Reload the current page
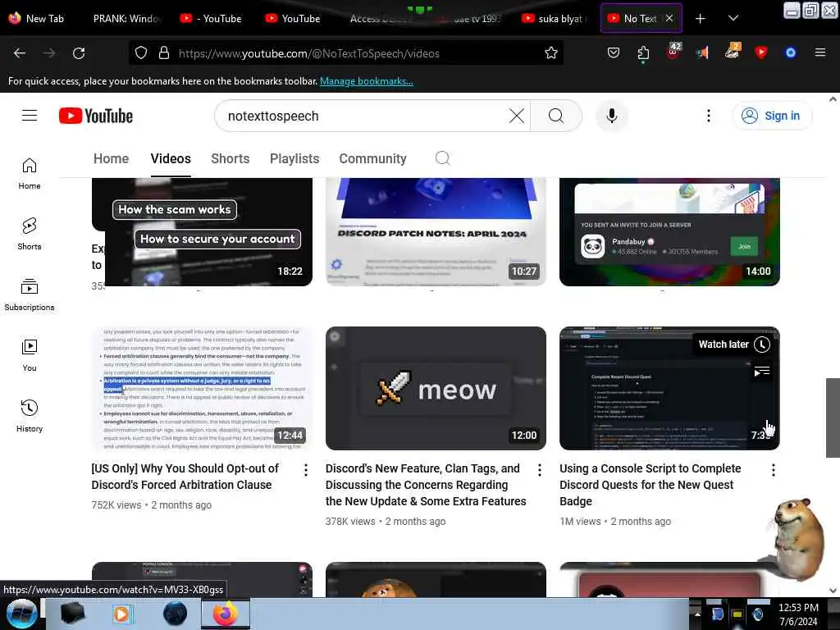840x630 pixels. (79, 53)
